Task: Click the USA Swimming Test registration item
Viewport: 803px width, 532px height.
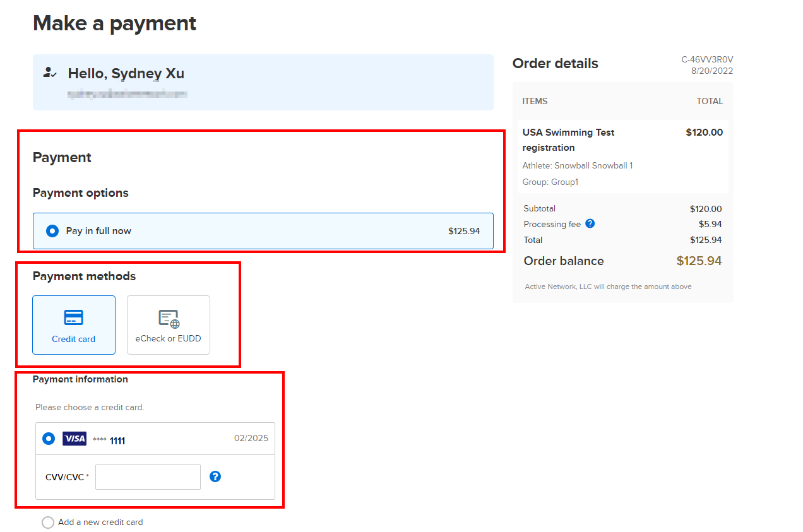Action: [568, 139]
